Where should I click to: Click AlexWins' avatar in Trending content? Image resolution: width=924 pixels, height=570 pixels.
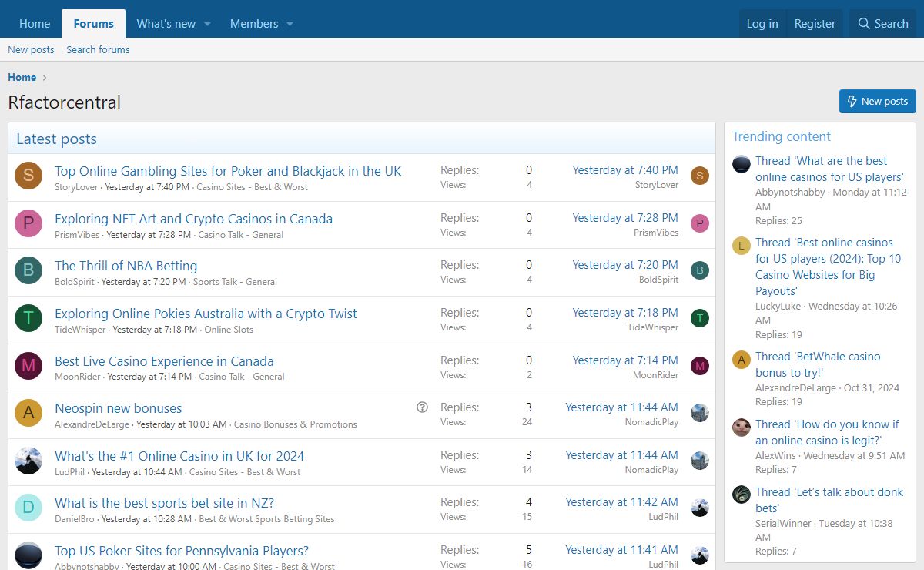click(742, 427)
